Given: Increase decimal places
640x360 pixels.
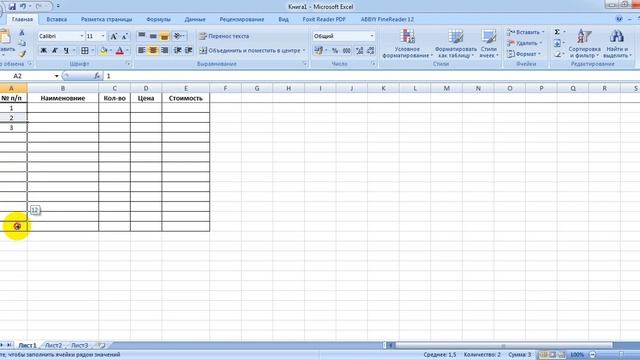Looking at the screenshot, I should 359,51.
